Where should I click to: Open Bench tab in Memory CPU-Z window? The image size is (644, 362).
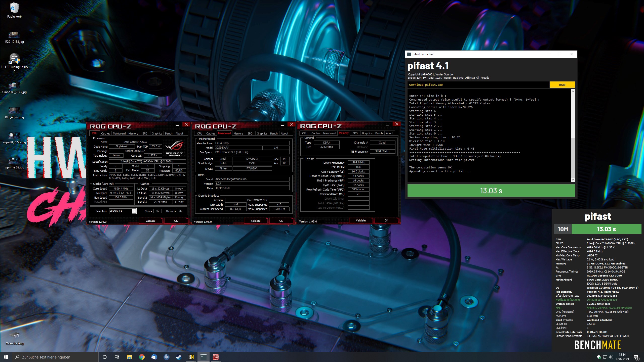click(379, 133)
